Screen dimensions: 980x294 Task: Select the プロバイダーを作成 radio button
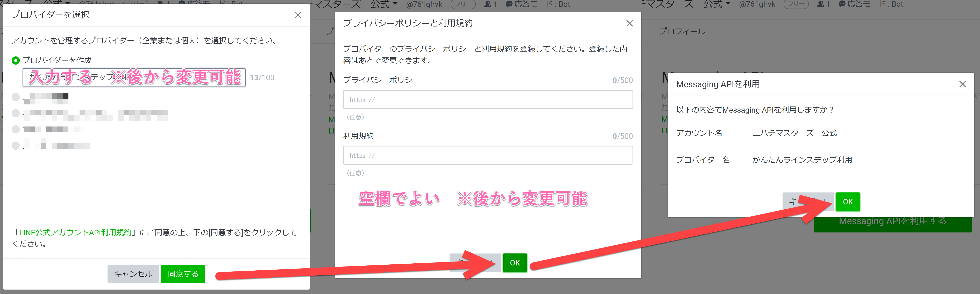(x=16, y=61)
